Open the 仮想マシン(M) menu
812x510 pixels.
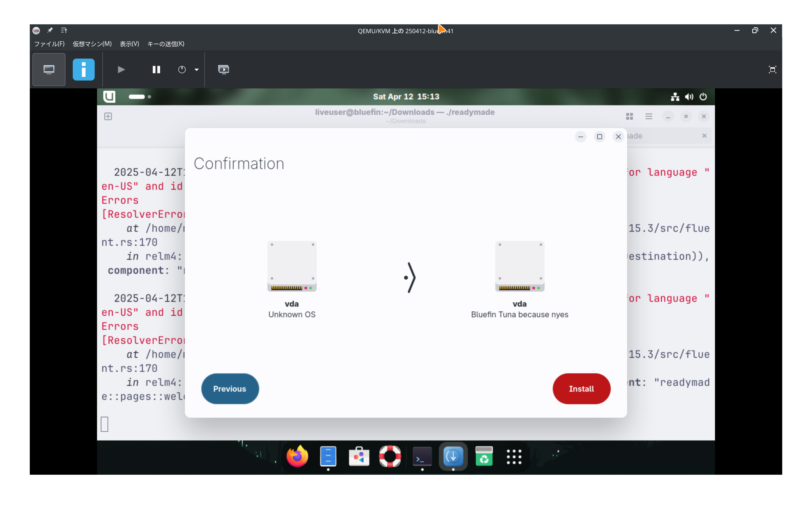pos(92,44)
